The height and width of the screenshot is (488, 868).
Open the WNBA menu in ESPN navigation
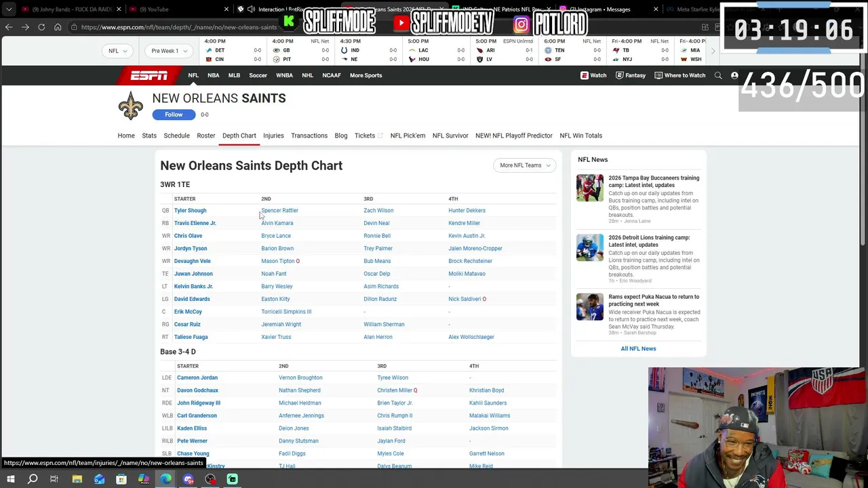[x=284, y=75]
